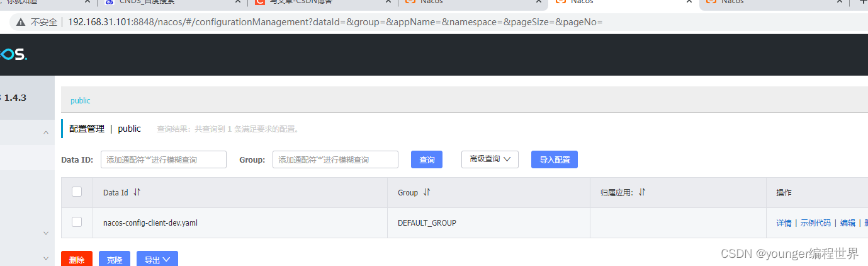Click the 操作 column header

(x=784, y=192)
